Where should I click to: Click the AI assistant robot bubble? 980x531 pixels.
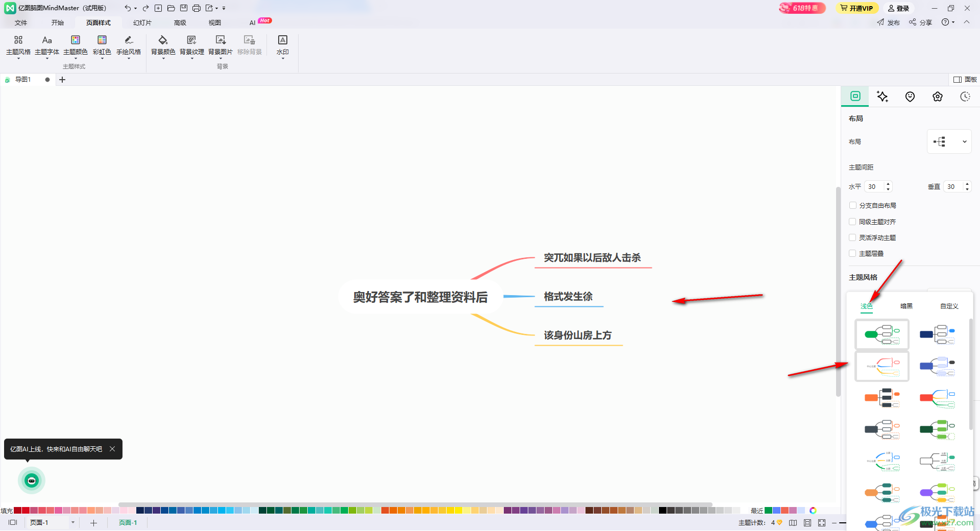click(32, 480)
